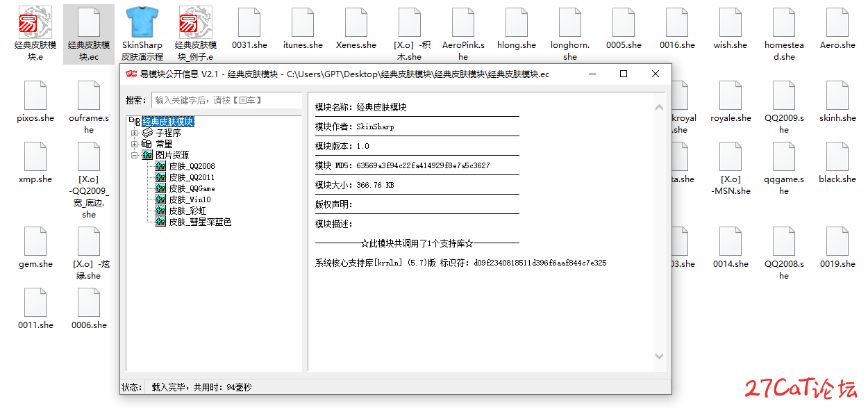Click info panel scrollbar down arrow
The image size is (868, 417).
pos(660,356)
